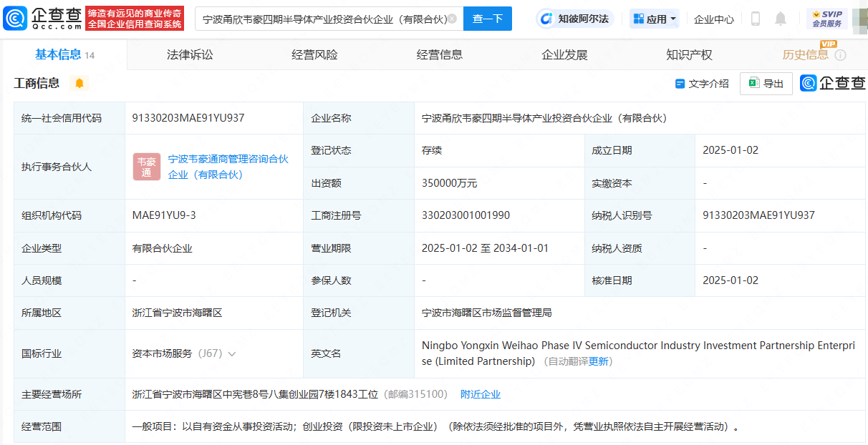868x445 pixels.
Task: Click 存续 registration status value
Action: tap(432, 150)
